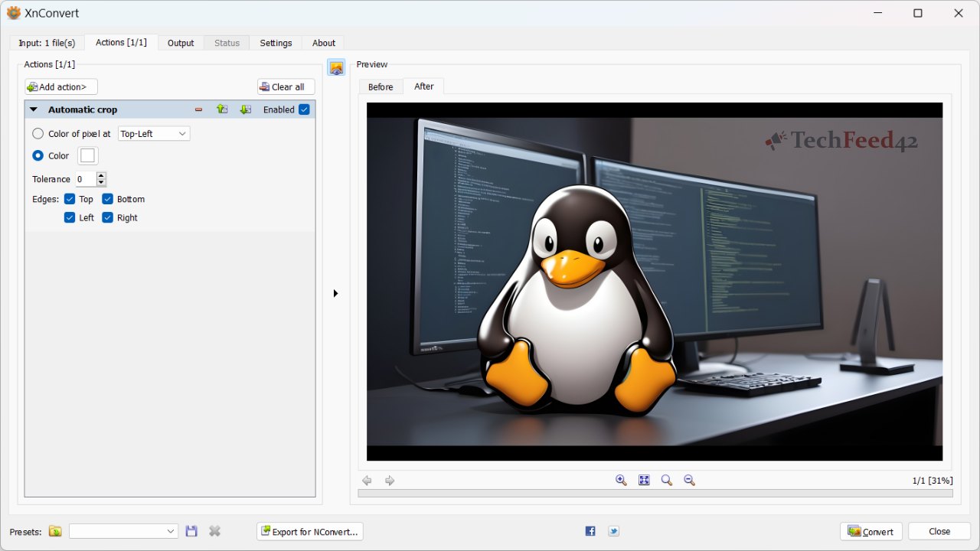Switch to the Output tab

tap(181, 43)
